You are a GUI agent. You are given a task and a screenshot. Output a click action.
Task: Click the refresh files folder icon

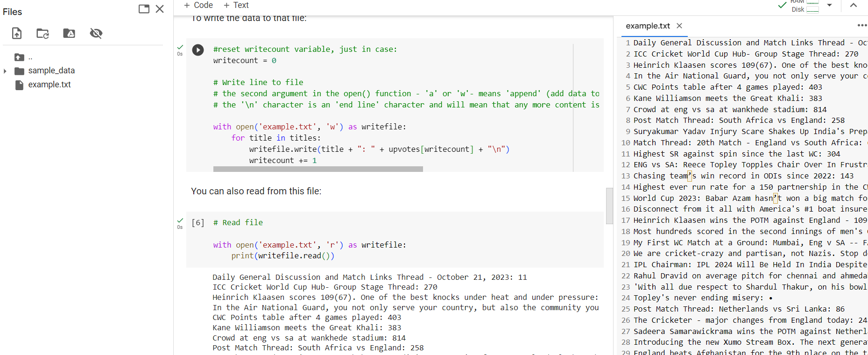(x=42, y=33)
